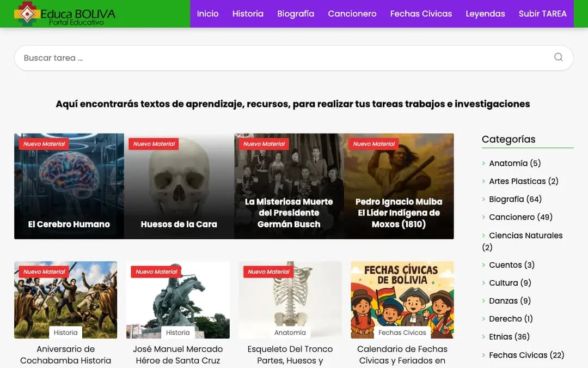
Task: Click Nuevo Material badge on the Germán Busch card
Action: click(264, 144)
